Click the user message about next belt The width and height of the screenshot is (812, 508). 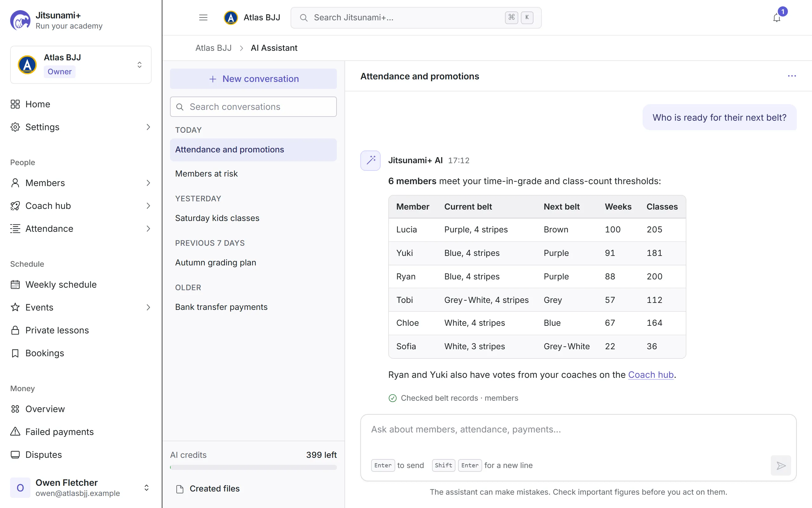point(719,117)
